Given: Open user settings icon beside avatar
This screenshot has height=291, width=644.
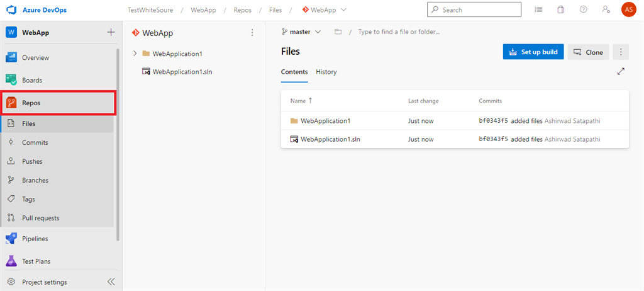Looking at the screenshot, I should tap(605, 9).
